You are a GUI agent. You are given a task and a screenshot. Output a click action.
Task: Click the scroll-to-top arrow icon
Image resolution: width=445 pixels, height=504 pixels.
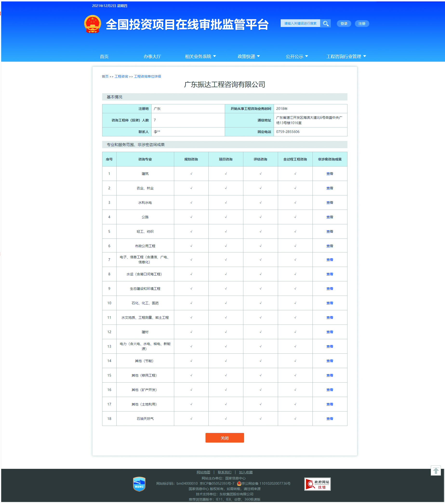(436, 471)
